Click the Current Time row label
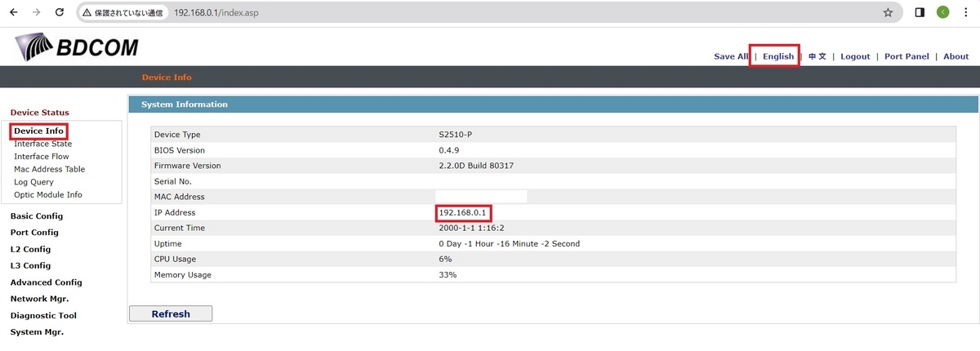Viewport: 980px width, 351px height. coord(180,228)
